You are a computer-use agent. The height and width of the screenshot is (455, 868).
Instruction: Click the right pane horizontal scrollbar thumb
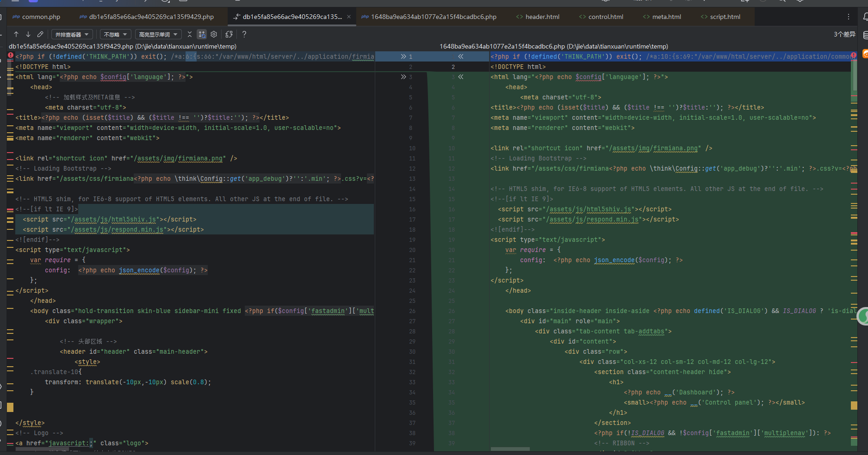pyautogui.click(x=510, y=449)
